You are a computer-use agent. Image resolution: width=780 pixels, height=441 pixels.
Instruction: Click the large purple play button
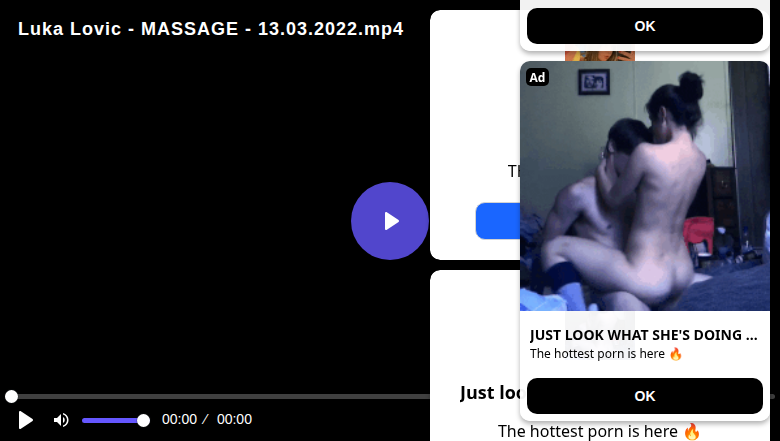click(x=390, y=221)
